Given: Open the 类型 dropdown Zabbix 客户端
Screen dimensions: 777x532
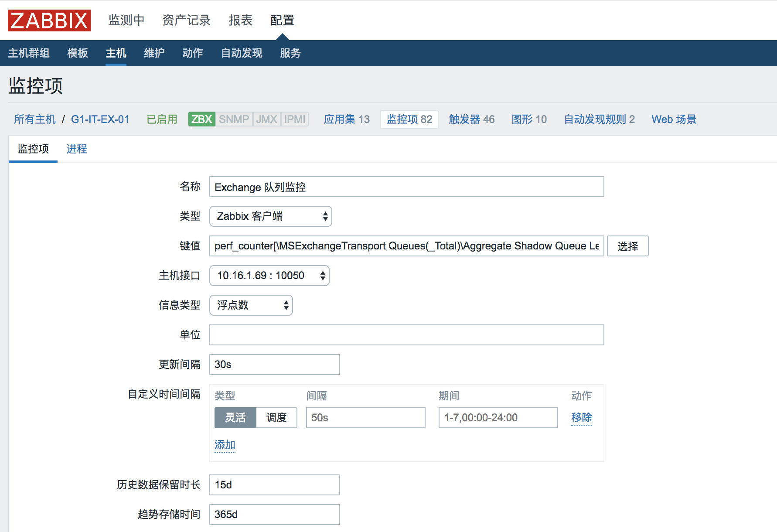Looking at the screenshot, I should 271,216.
